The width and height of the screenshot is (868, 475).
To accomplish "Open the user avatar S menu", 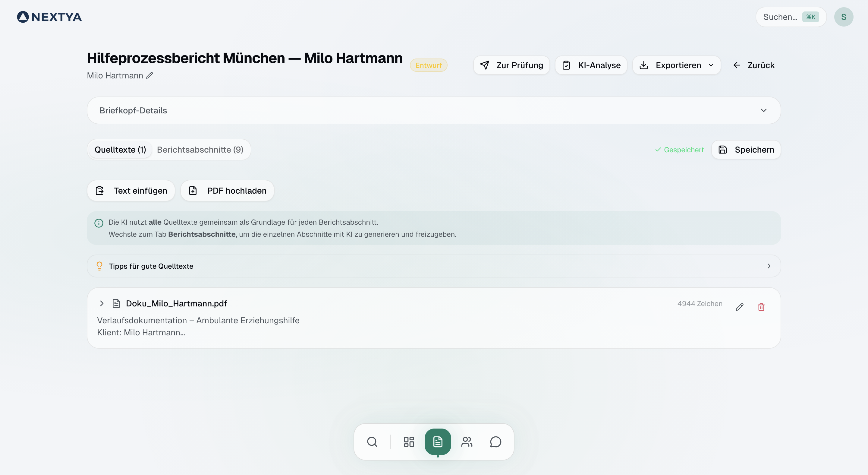I will click(x=843, y=17).
